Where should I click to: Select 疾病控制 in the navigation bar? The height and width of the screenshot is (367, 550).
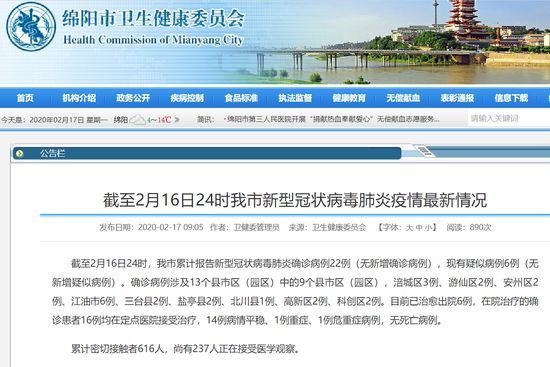(x=187, y=98)
